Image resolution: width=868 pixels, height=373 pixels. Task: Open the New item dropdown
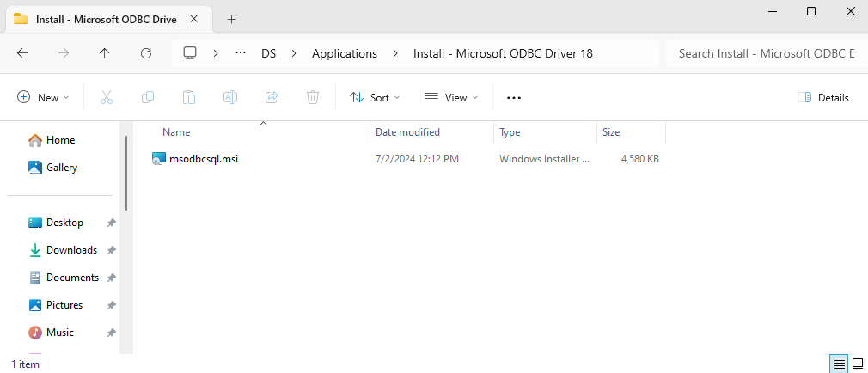(x=43, y=97)
